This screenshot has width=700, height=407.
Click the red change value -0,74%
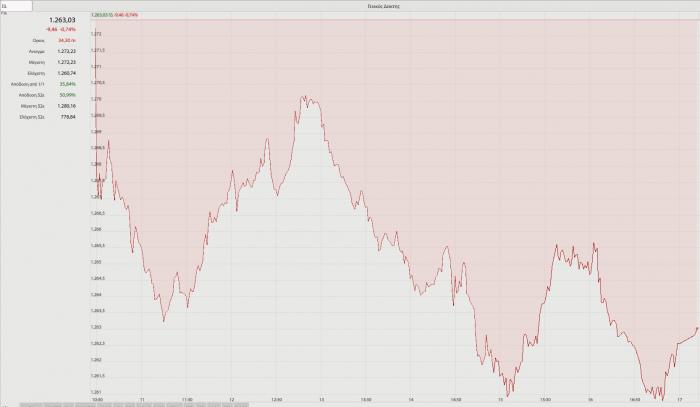point(69,29)
